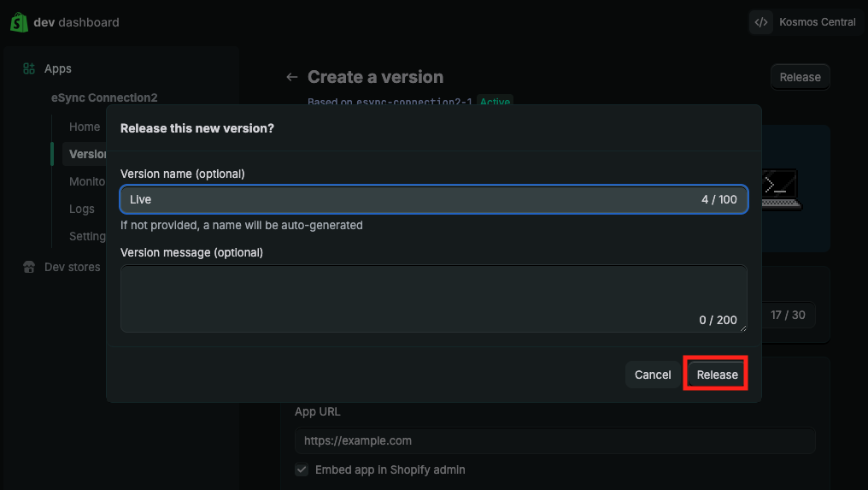Open the Home sidebar item

pos(85,127)
